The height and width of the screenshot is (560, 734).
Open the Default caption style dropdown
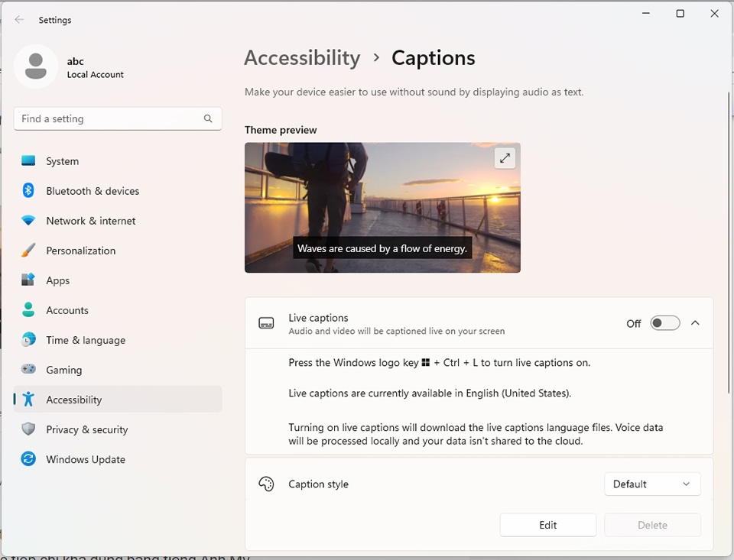click(x=652, y=484)
